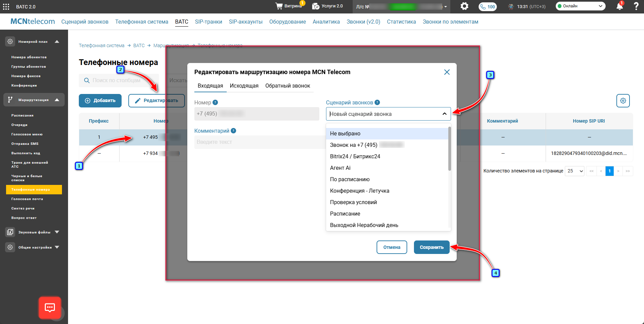Open the Аналитика menu
The image size is (644, 324).
(326, 22)
